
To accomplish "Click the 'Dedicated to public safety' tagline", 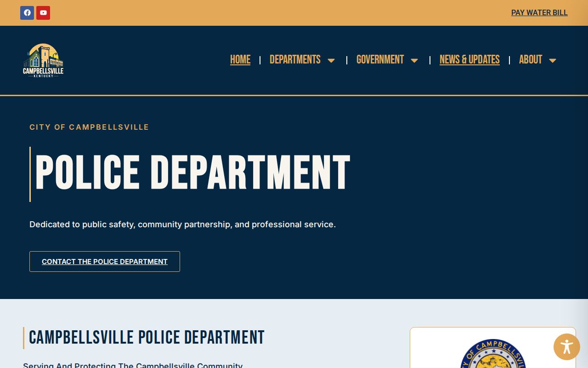I will (182, 224).
